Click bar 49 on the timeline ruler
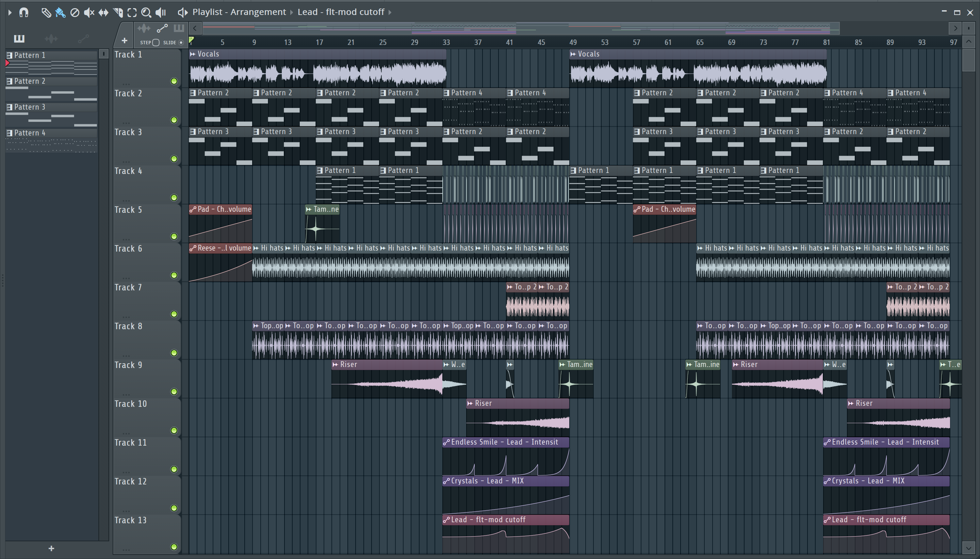The width and height of the screenshot is (980, 559). click(573, 42)
